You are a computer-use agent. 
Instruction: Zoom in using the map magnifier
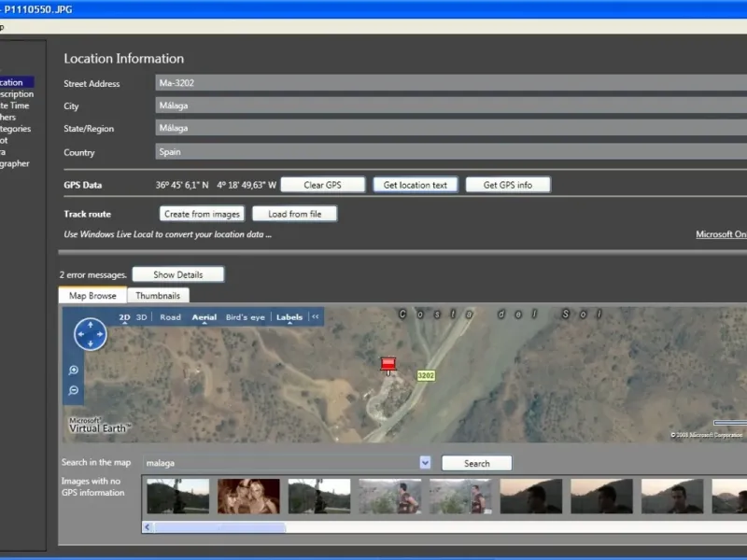point(74,371)
